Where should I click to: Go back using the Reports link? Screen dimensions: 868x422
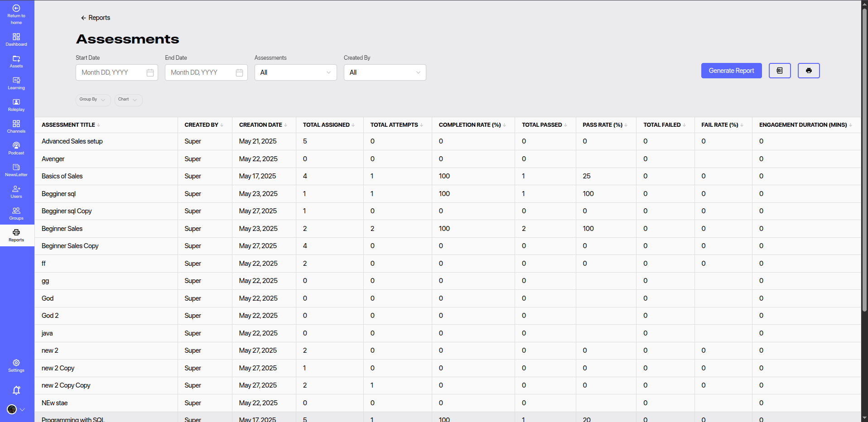pyautogui.click(x=95, y=18)
